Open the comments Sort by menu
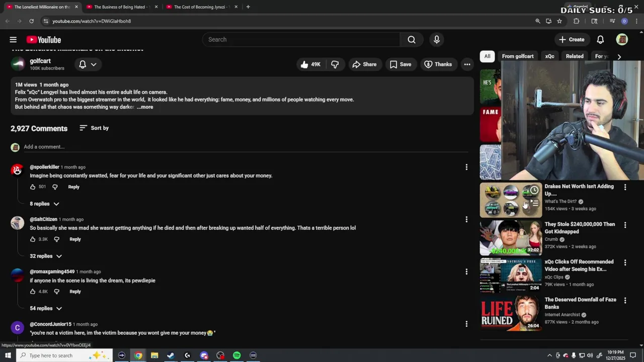This screenshot has height=362, width=644. (x=94, y=128)
